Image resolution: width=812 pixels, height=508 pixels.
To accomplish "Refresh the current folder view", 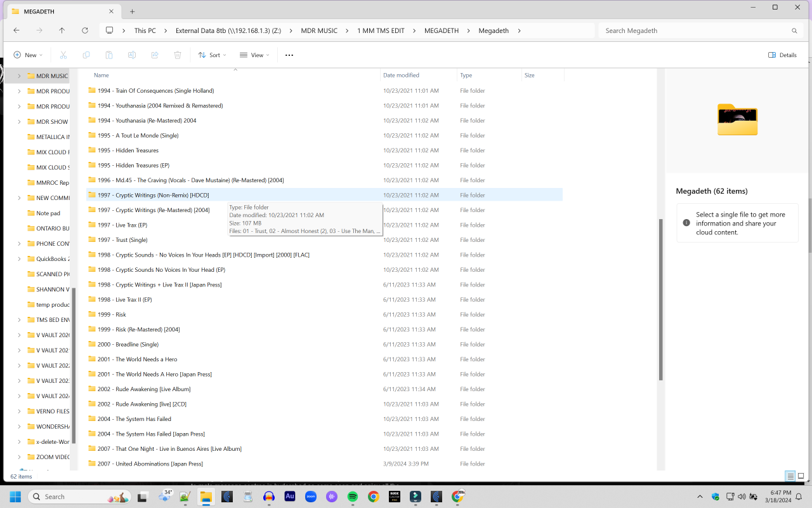I will point(85,30).
